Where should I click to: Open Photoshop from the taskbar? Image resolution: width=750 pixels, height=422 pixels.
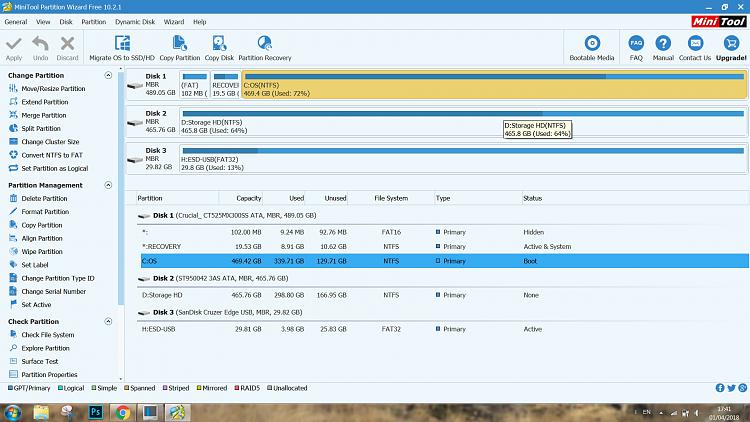[x=96, y=412]
